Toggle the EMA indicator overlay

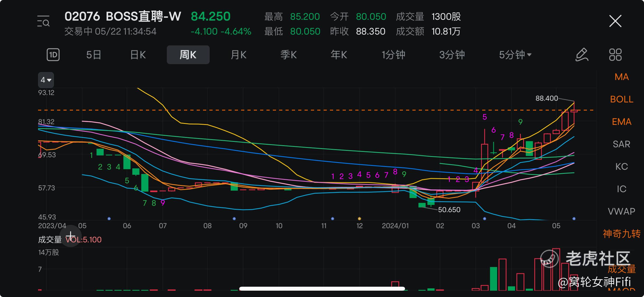(x=621, y=122)
